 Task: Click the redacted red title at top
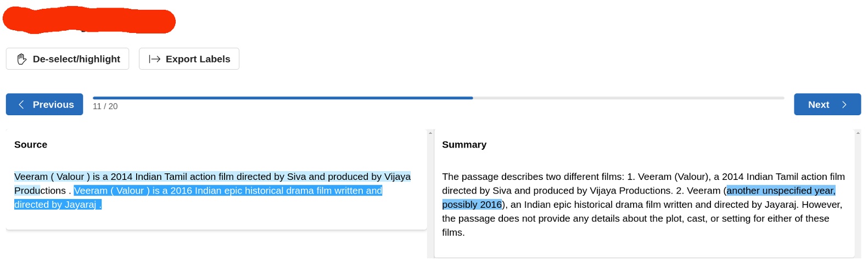89,21
